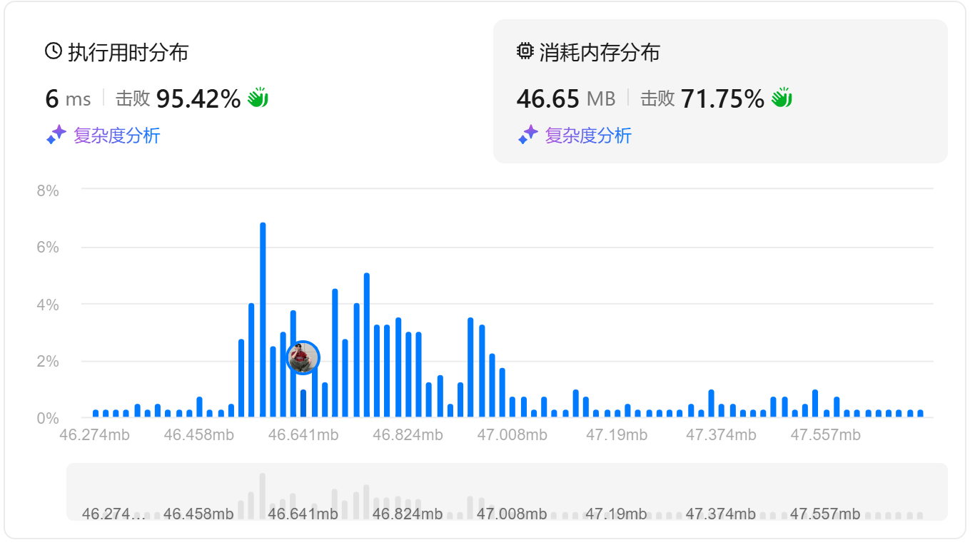The height and width of the screenshot is (545, 980).
Task: Switch to the 消耗内存分布 panel
Action: click(x=720, y=91)
